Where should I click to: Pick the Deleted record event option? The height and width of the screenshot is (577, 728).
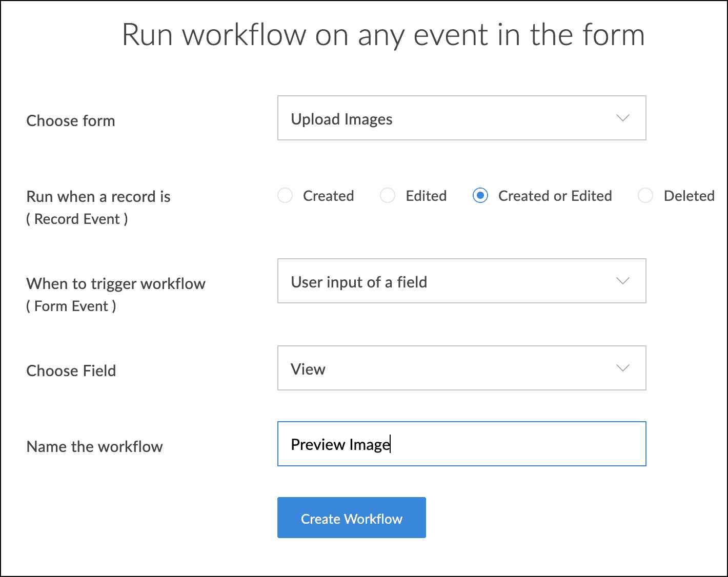click(x=645, y=196)
